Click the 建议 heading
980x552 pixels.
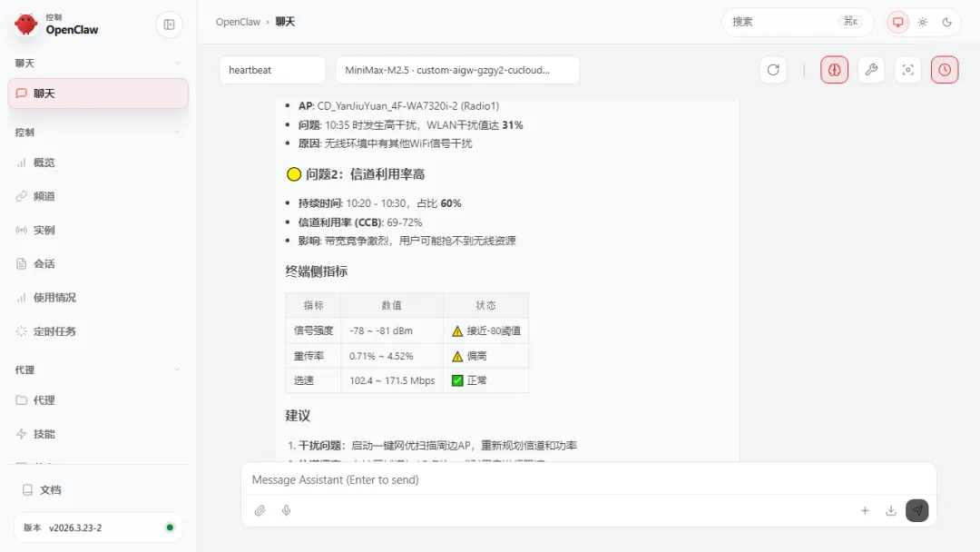coord(298,416)
